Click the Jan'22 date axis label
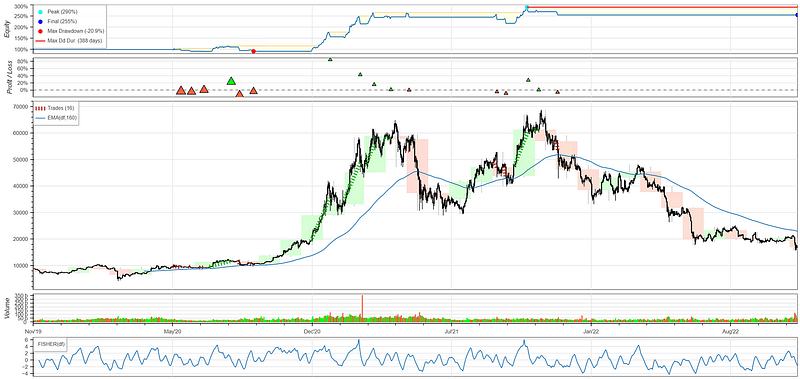Image resolution: width=800 pixels, height=379 pixels. tap(591, 331)
